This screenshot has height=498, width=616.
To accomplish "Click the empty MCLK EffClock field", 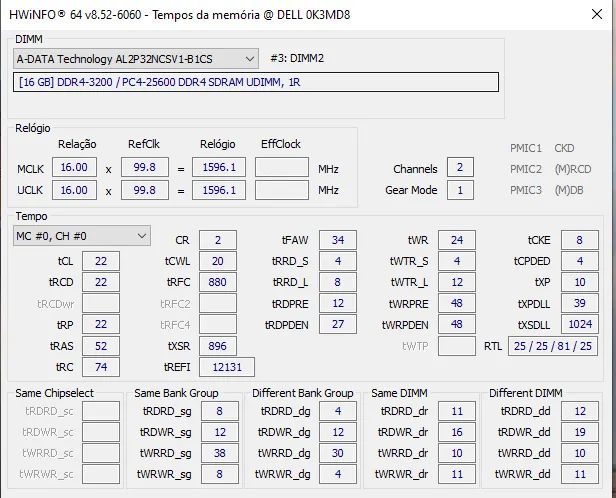I will point(282,167).
